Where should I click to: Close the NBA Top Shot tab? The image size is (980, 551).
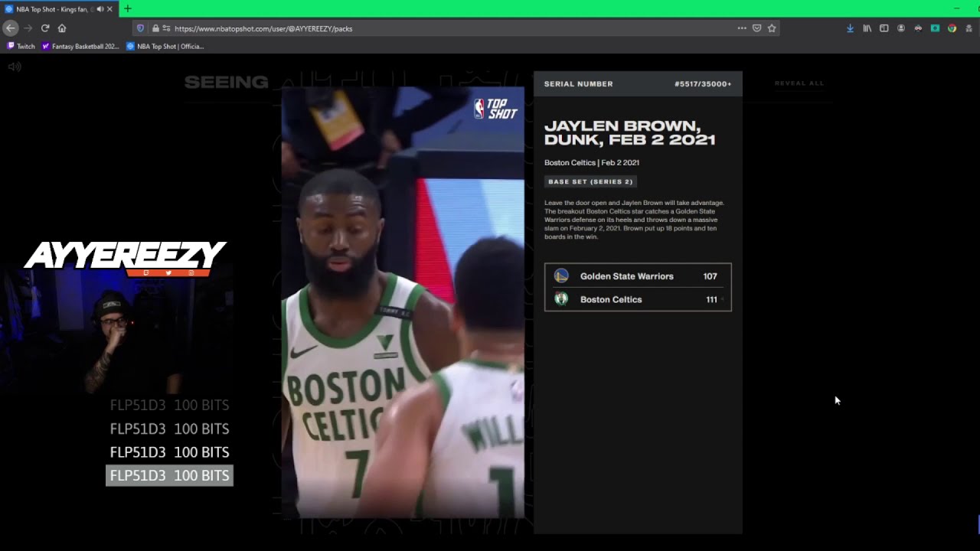pyautogui.click(x=109, y=9)
